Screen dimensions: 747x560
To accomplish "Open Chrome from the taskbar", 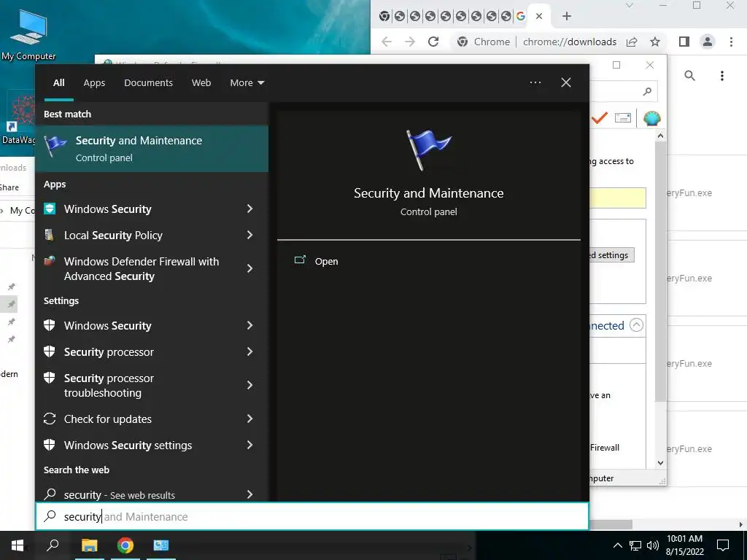I will tap(125, 545).
